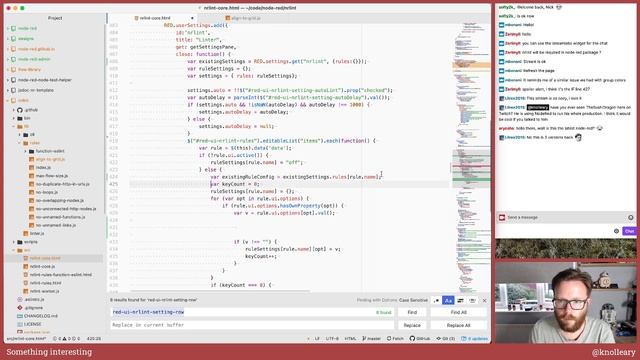Toggle the Case Sensitive 'Aa' search button
640x360 pixels.
pos(448,300)
